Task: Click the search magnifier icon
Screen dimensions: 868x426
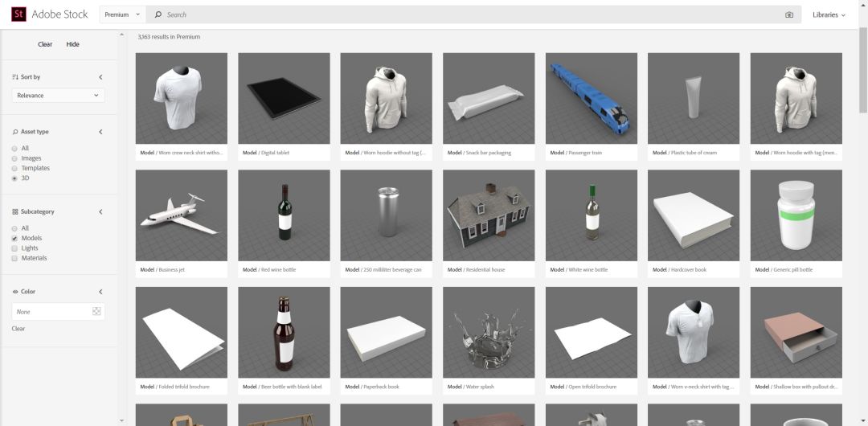Action: click(158, 14)
